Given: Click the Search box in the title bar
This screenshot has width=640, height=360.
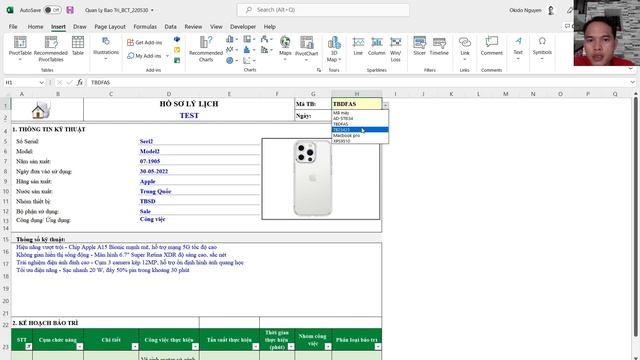Looking at the screenshot, I should click(x=323, y=10).
